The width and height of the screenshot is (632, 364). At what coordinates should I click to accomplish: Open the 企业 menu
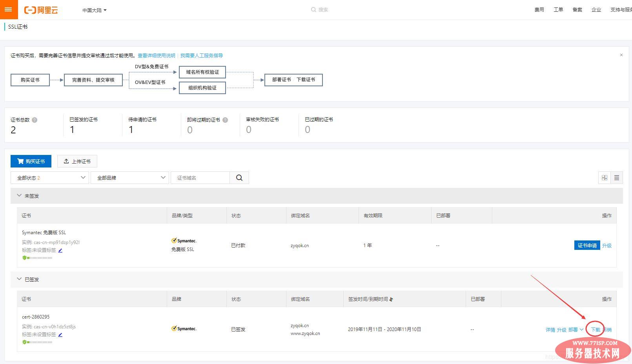[596, 10]
